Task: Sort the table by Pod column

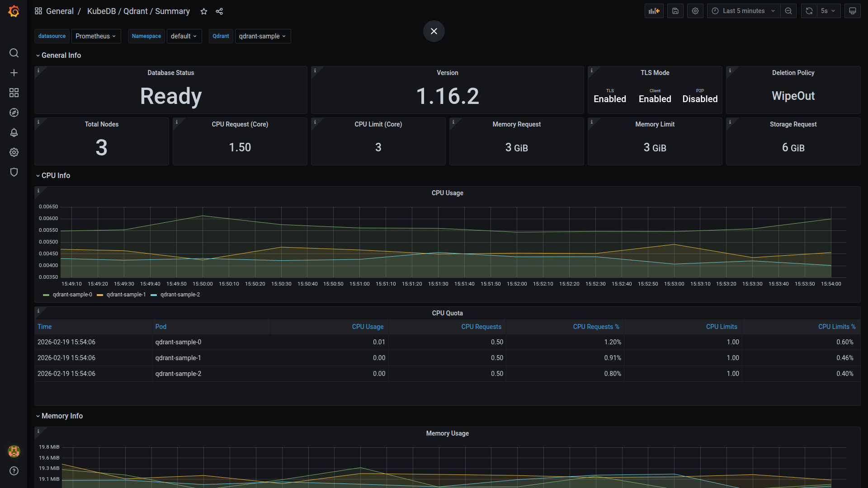Action: (x=161, y=327)
